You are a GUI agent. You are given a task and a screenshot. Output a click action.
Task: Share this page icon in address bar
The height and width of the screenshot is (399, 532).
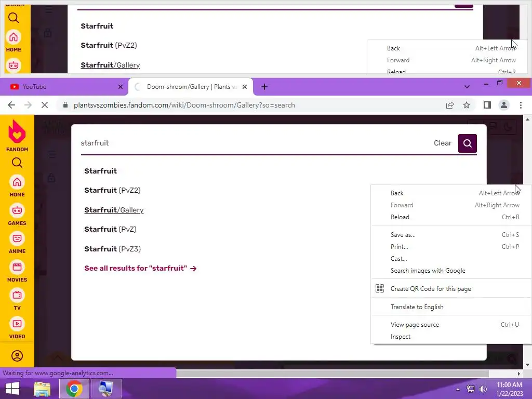[450, 105]
